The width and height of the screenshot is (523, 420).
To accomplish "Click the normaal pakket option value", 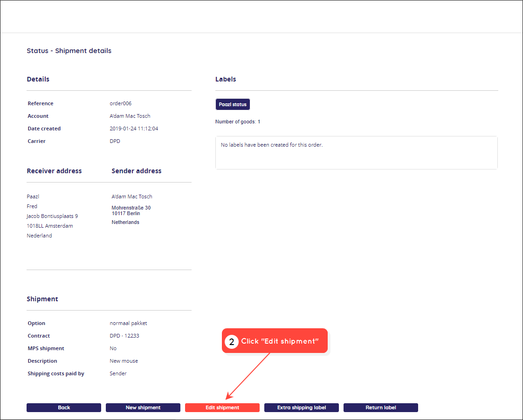I will (x=128, y=323).
